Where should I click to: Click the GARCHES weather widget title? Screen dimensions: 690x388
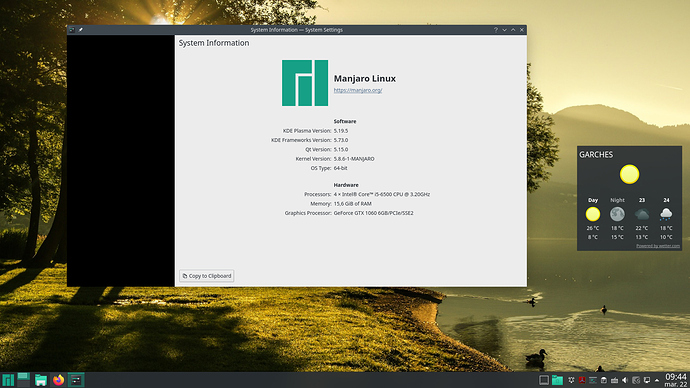[x=596, y=154]
